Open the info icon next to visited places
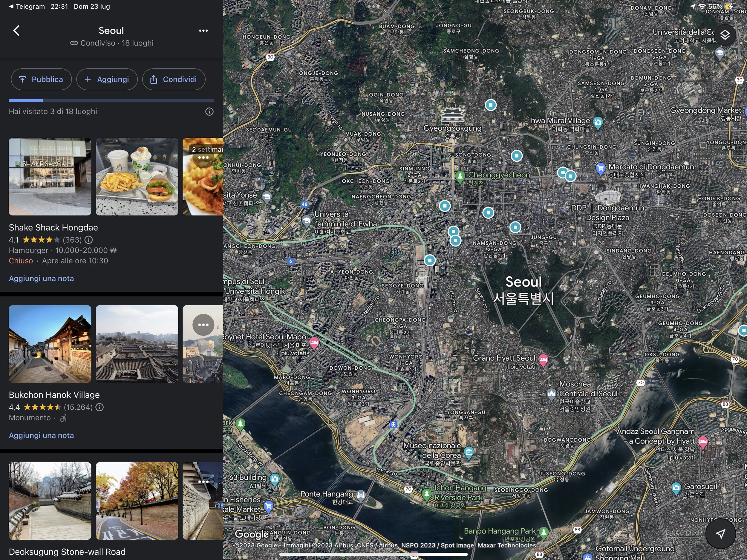The width and height of the screenshot is (747, 560). click(x=209, y=111)
